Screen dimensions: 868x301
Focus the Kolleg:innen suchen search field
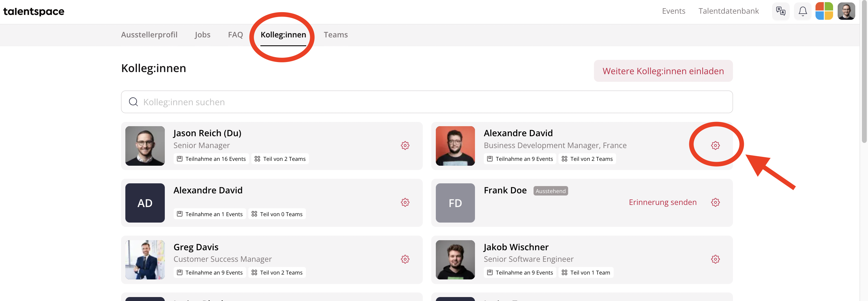[x=427, y=102]
